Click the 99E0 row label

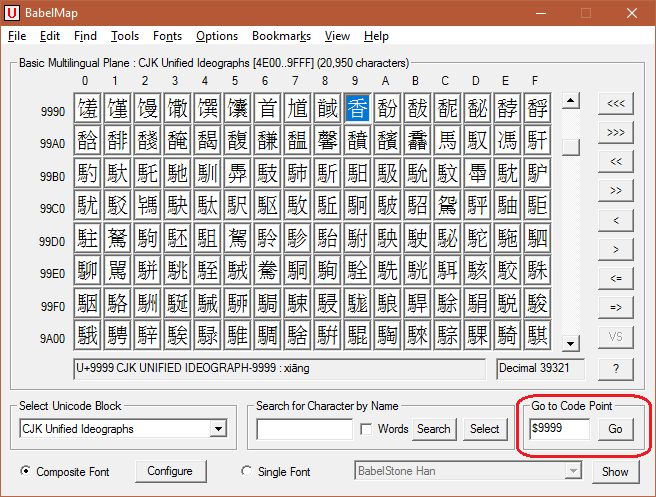(52, 274)
